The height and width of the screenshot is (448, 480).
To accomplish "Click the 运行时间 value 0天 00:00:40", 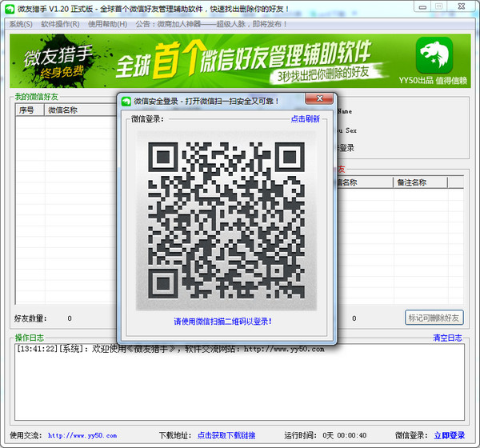I will pos(344,435).
